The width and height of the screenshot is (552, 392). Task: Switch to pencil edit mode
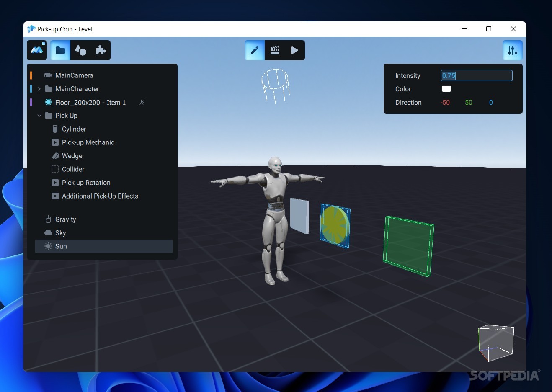[x=255, y=50]
